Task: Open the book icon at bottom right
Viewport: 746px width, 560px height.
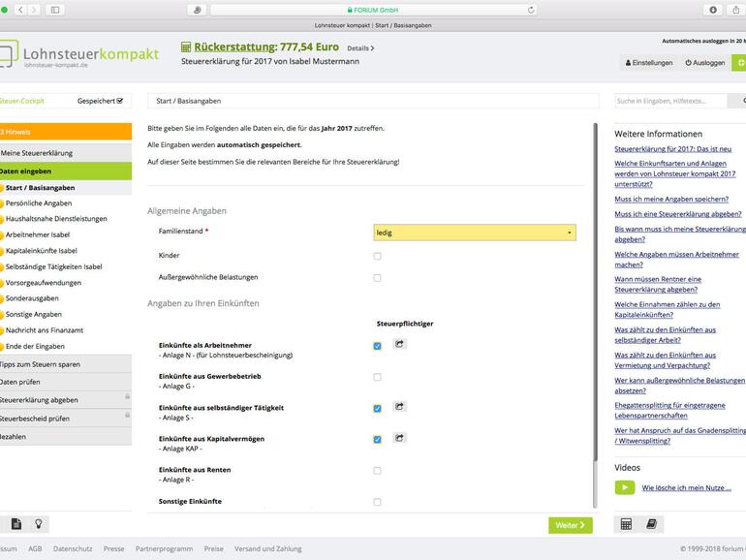Action: [651, 524]
